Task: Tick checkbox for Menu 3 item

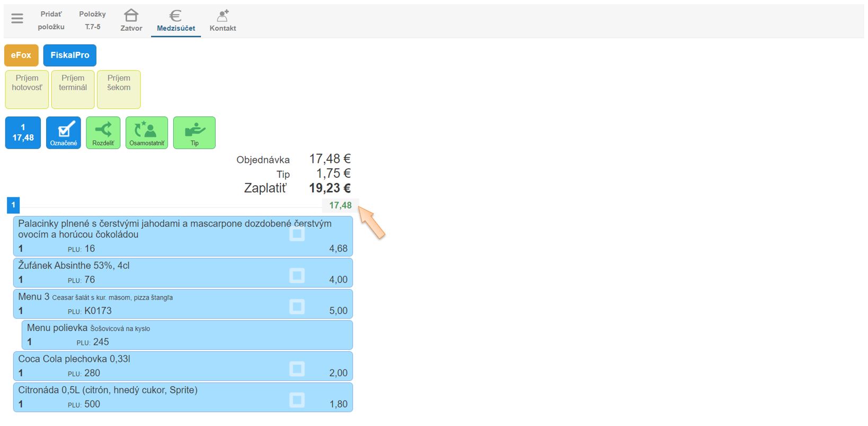Action: pyautogui.click(x=297, y=307)
